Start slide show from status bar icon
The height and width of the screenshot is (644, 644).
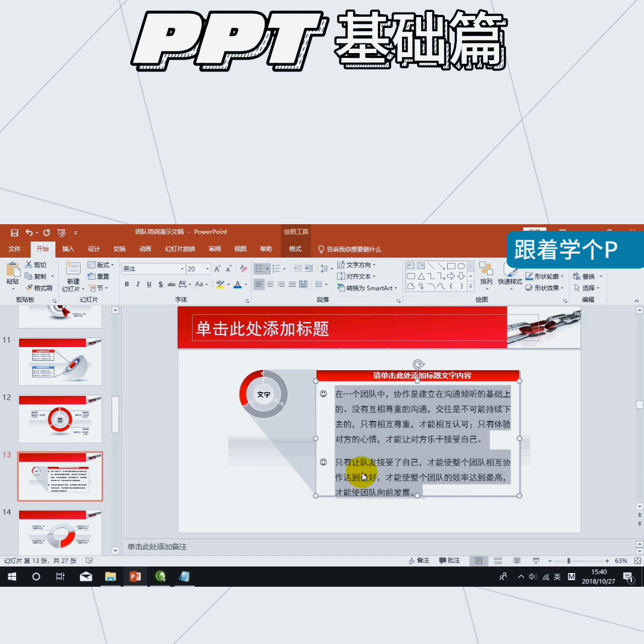[536, 561]
